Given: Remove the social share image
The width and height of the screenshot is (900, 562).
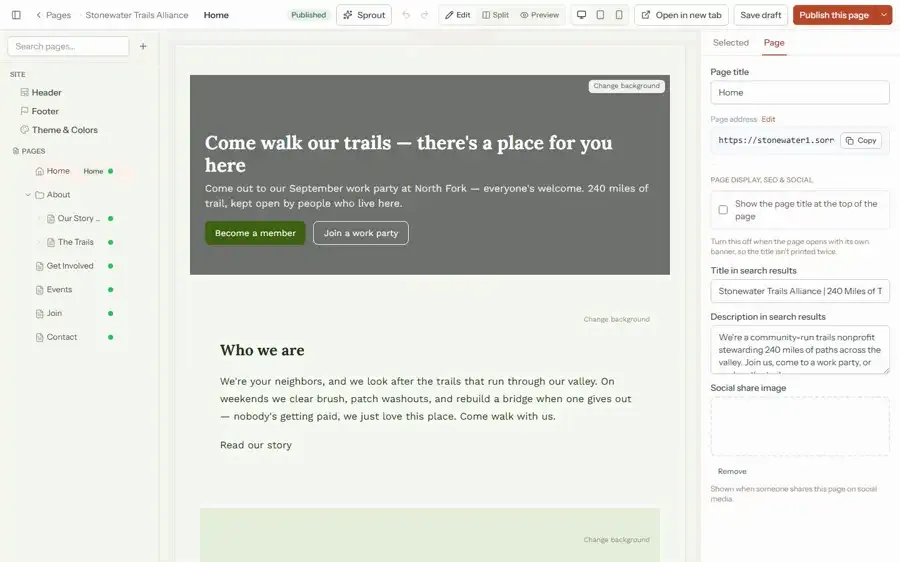Looking at the screenshot, I should pos(732,471).
